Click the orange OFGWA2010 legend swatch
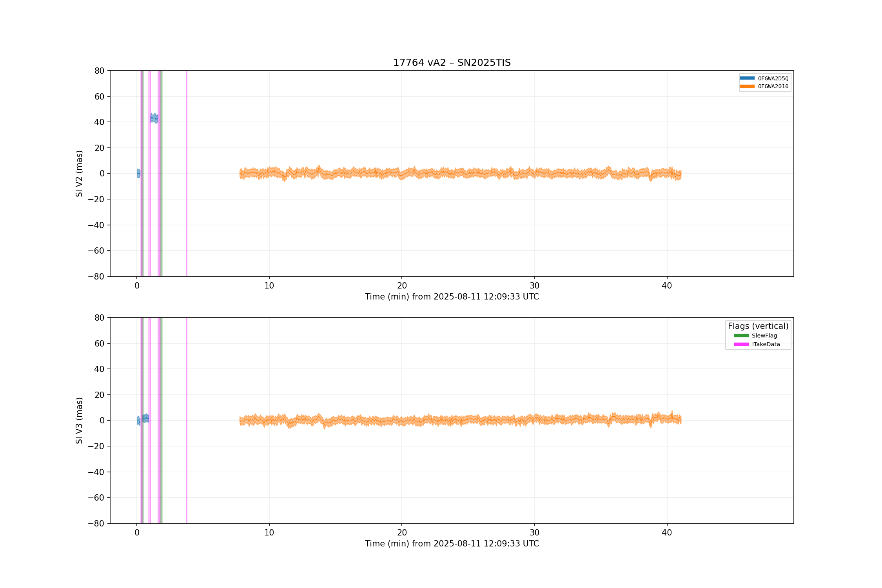 [x=747, y=86]
